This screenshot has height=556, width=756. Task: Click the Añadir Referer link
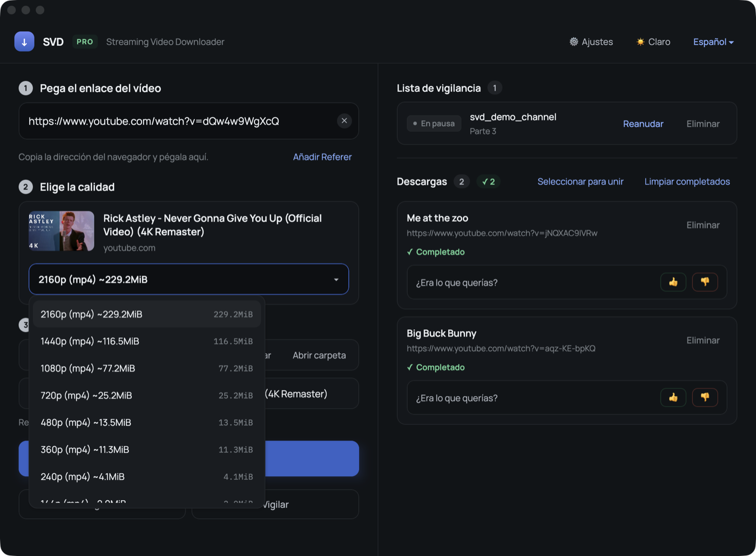click(322, 157)
